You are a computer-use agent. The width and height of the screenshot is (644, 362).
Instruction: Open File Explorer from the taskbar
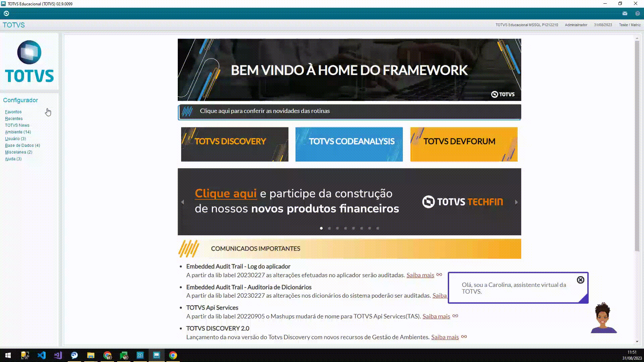pos(91,355)
